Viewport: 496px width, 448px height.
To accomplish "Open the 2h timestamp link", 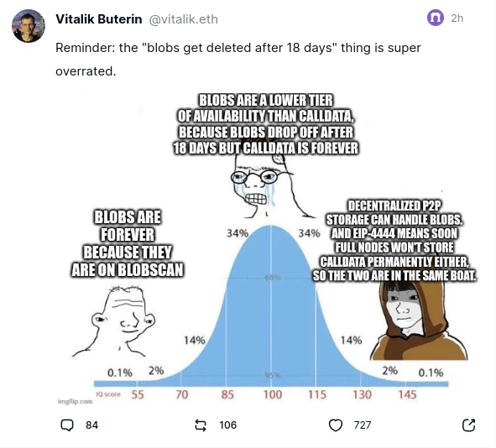I will click(x=457, y=18).
